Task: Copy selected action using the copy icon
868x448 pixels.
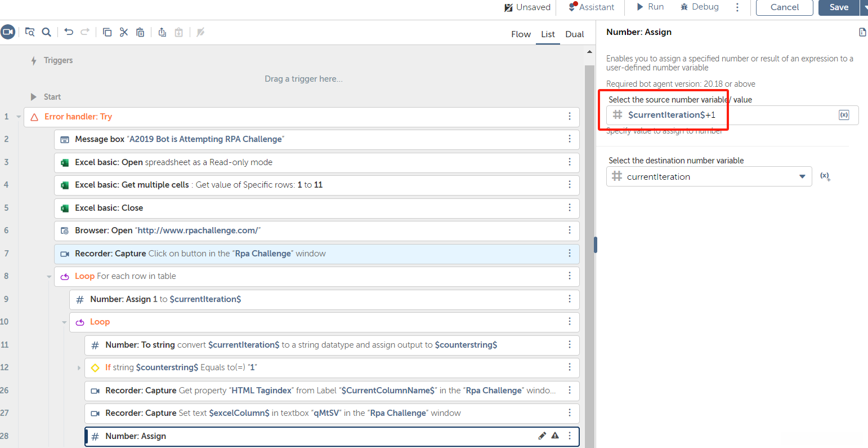Action: (107, 32)
